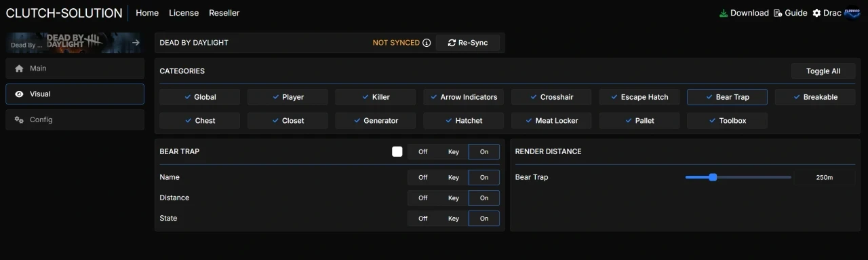Click the Guide document icon
Screen dimensions: 868x260
click(x=778, y=13)
